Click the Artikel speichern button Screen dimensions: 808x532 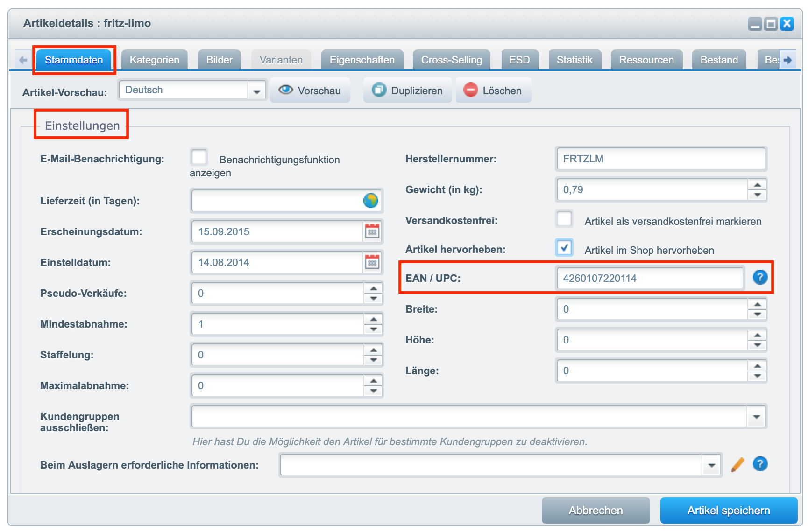[x=728, y=511]
